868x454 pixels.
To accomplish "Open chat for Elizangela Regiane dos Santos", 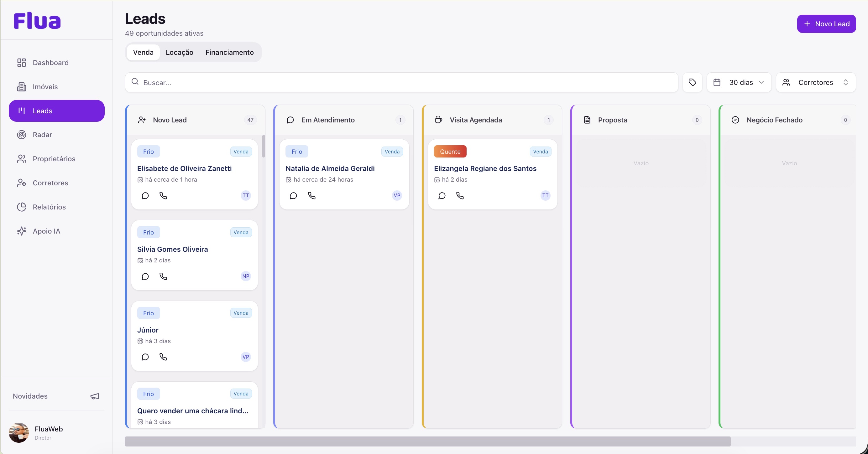I will 442,196.
